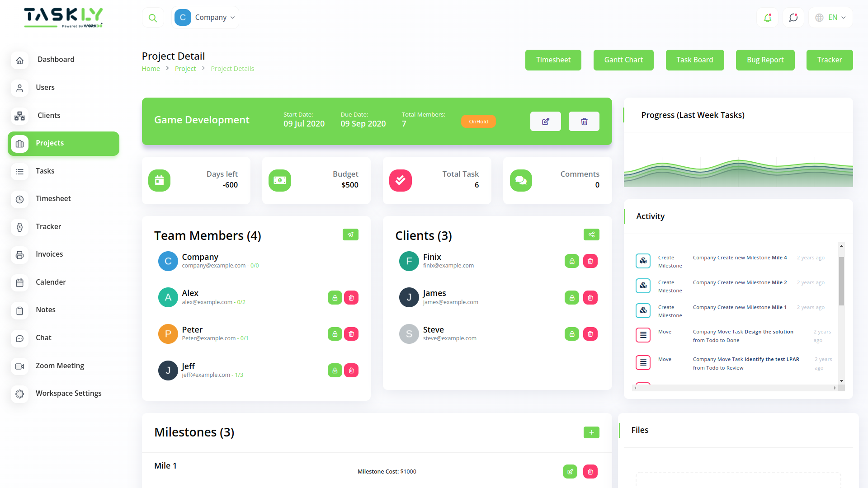Share the Clients list via share icon
The height and width of the screenshot is (488, 868).
coord(591,235)
